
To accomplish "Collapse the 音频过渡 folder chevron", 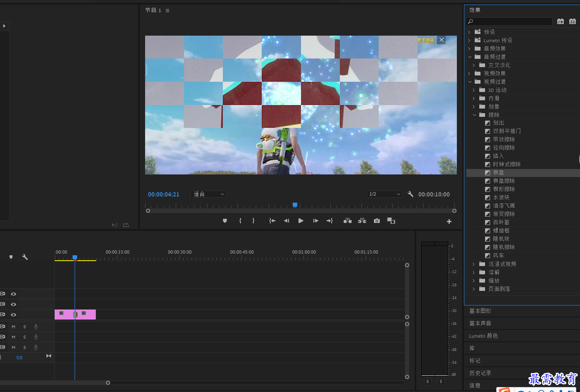I will click(x=470, y=57).
